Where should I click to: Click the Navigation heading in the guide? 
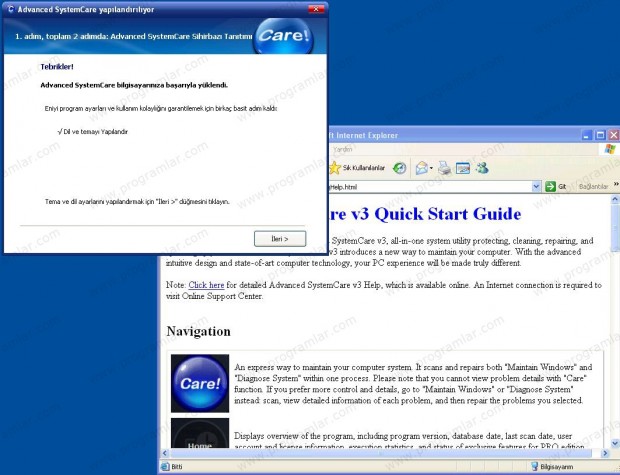[x=198, y=331]
